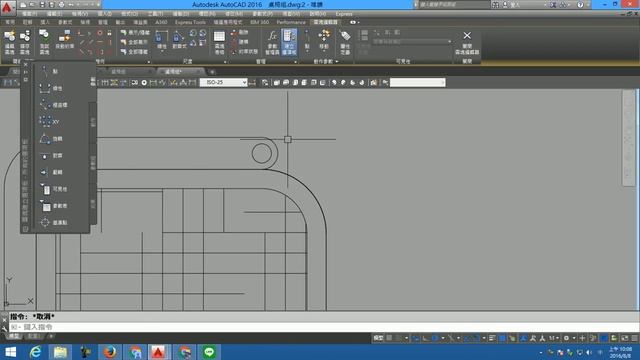
Task: Close the block authoring palette
Action: [26, 64]
